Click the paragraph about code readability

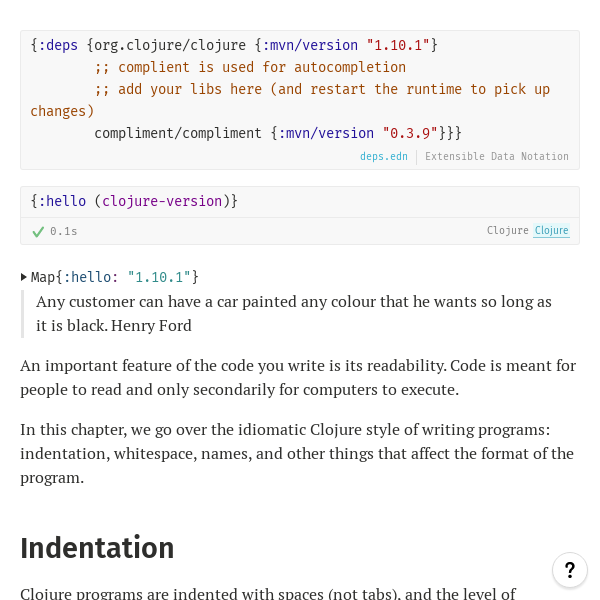coord(298,378)
